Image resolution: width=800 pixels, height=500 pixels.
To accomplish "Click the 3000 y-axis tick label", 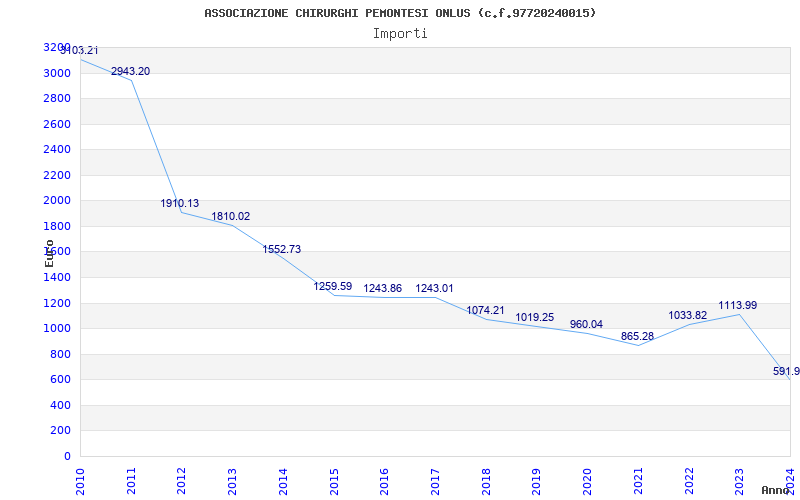I will coord(57,73).
